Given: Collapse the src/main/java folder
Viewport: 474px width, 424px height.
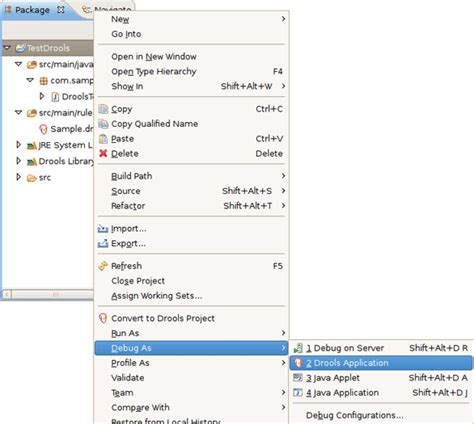Looking at the screenshot, I should click(x=19, y=64).
